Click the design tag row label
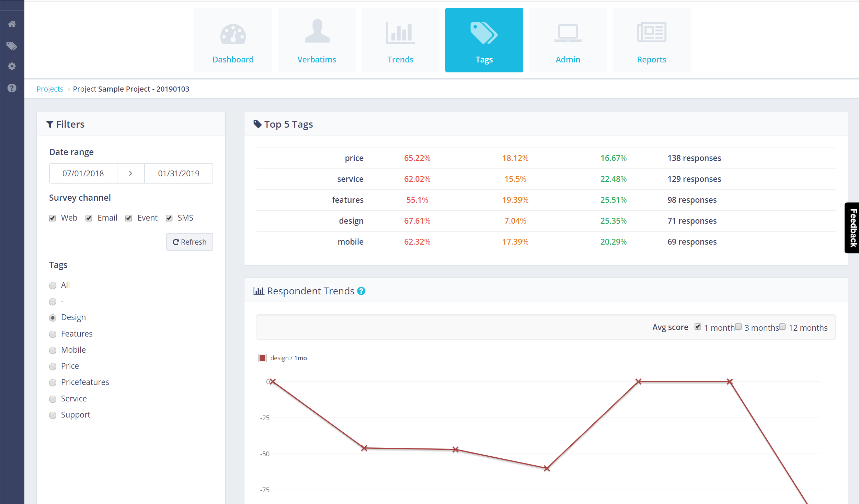859x504 pixels. pos(351,221)
